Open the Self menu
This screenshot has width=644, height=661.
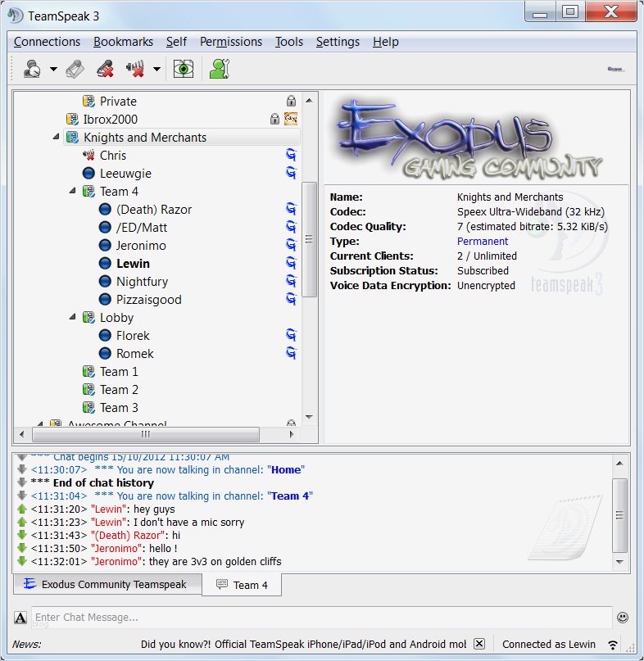click(176, 42)
